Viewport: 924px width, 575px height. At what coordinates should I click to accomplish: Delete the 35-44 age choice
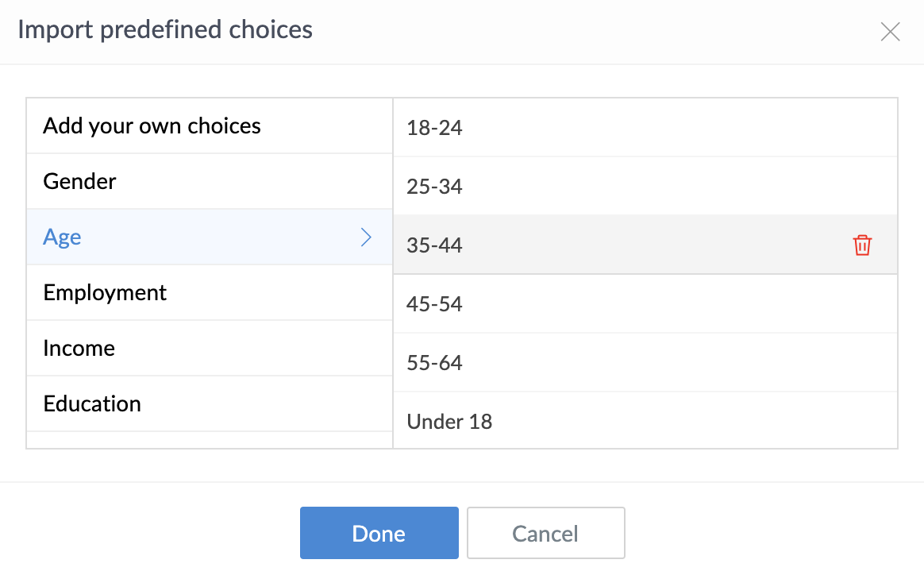pos(862,245)
